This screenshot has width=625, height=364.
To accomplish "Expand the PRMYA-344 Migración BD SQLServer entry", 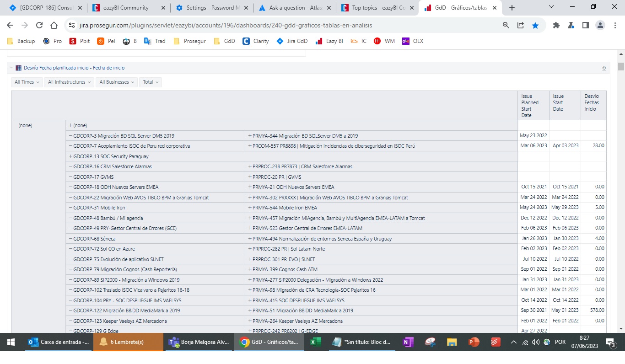I will click(251, 135).
